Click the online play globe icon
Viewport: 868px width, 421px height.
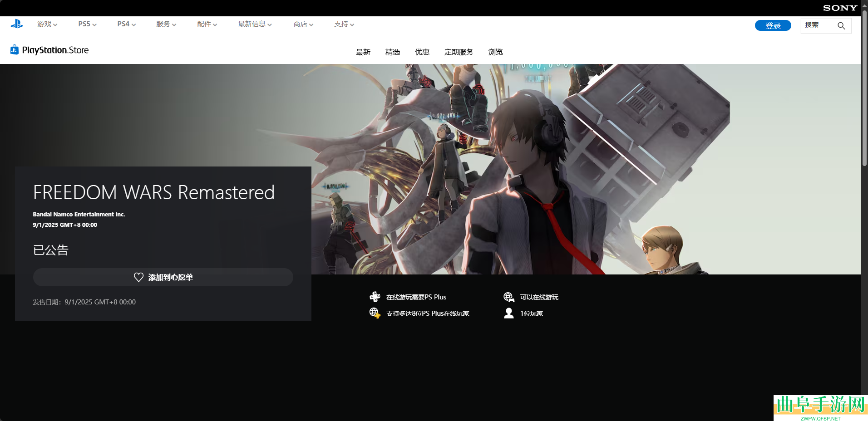[509, 297]
